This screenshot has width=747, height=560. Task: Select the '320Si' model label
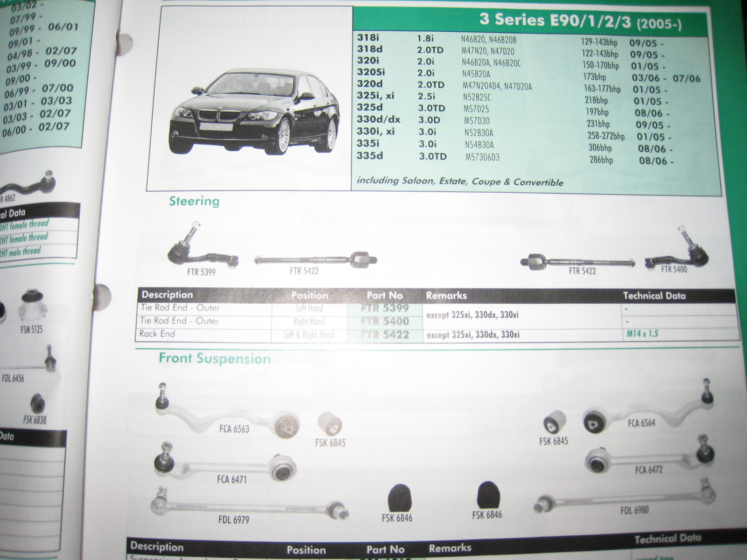pyautogui.click(x=371, y=72)
